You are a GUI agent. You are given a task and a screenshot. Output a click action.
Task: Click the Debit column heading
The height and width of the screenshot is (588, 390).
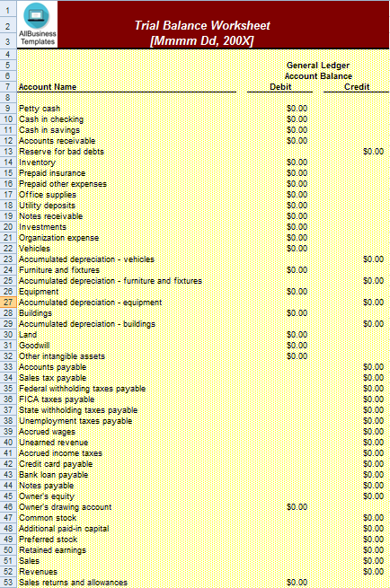pyautogui.click(x=280, y=87)
